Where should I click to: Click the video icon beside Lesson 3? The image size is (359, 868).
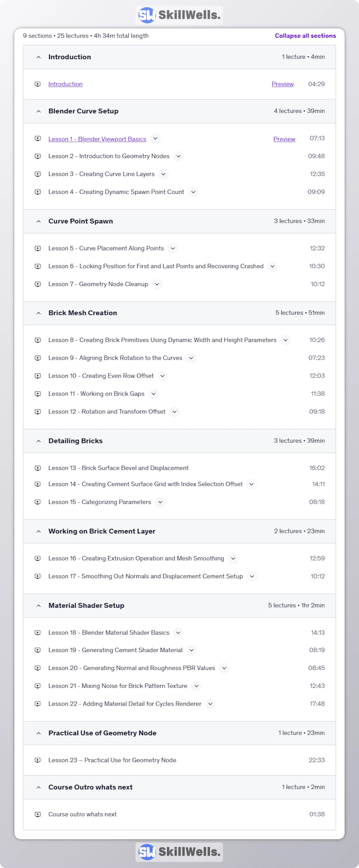point(37,174)
